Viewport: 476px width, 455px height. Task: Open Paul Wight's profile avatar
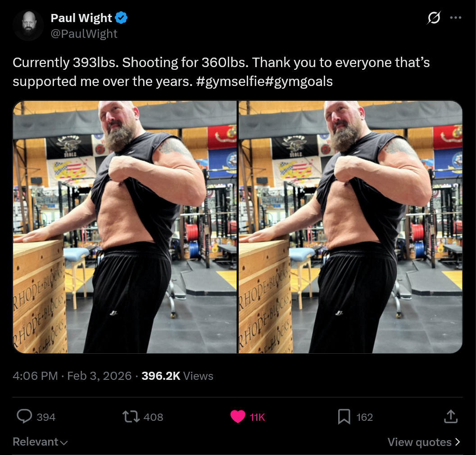point(28,25)
